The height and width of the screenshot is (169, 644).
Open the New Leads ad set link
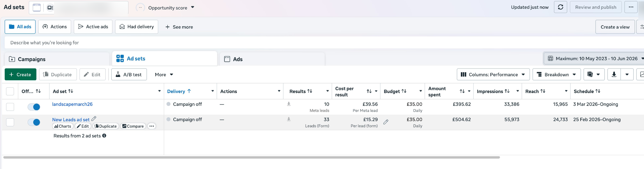point(71,120)
